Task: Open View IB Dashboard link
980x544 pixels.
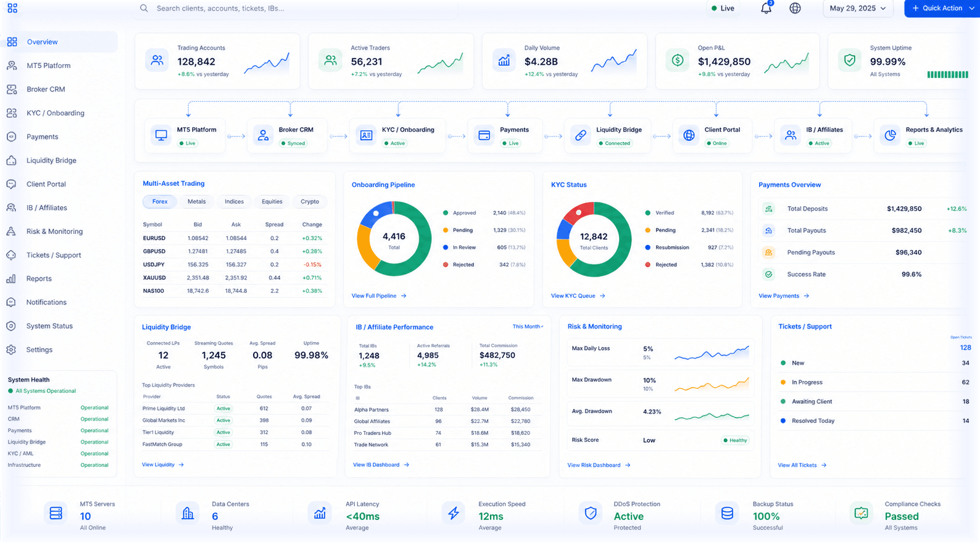Action: click(x=381, y=464)
